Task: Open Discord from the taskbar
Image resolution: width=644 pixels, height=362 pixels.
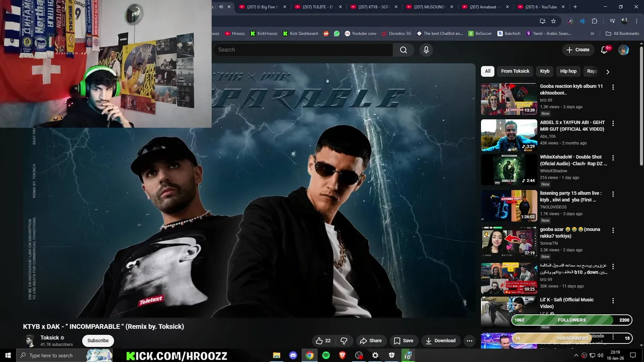Action: click(293, 355)
